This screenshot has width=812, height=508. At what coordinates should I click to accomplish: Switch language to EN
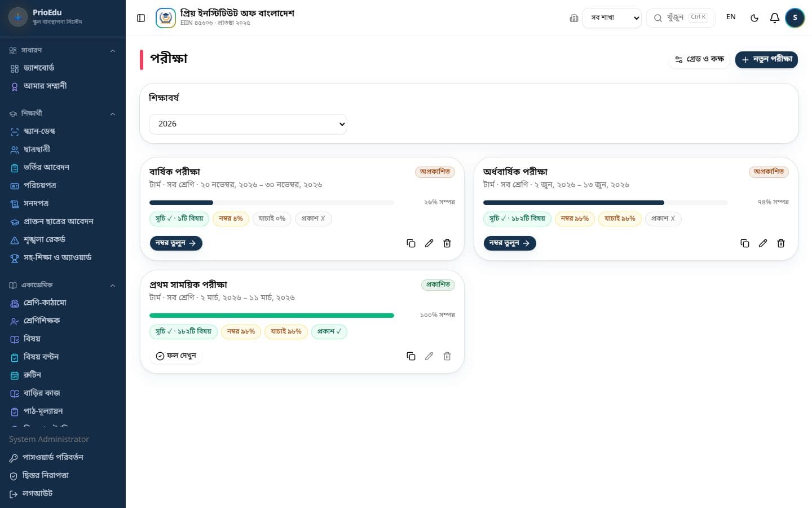point(731,17)
